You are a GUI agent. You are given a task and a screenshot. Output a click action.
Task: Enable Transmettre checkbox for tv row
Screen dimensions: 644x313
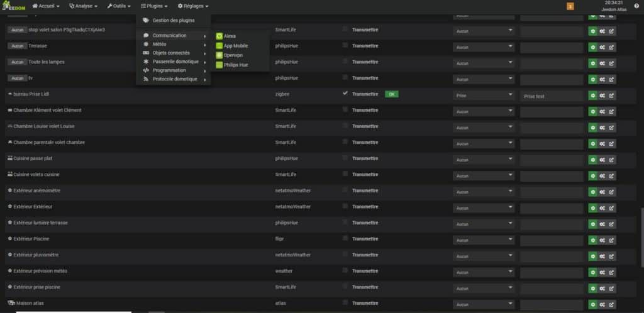point(345,77)
